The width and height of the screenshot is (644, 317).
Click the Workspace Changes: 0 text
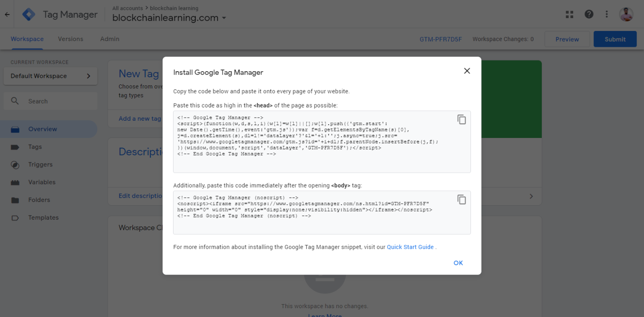point(503,39)
